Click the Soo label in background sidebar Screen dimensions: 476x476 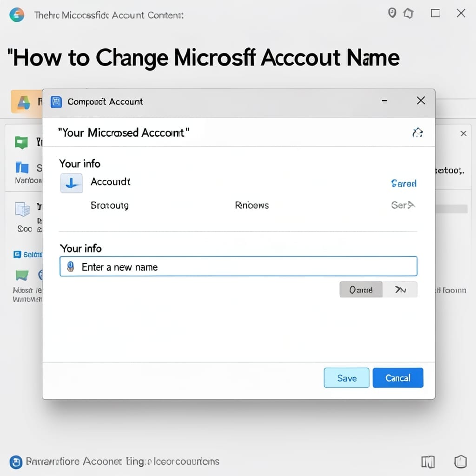[x=25, y=229]
